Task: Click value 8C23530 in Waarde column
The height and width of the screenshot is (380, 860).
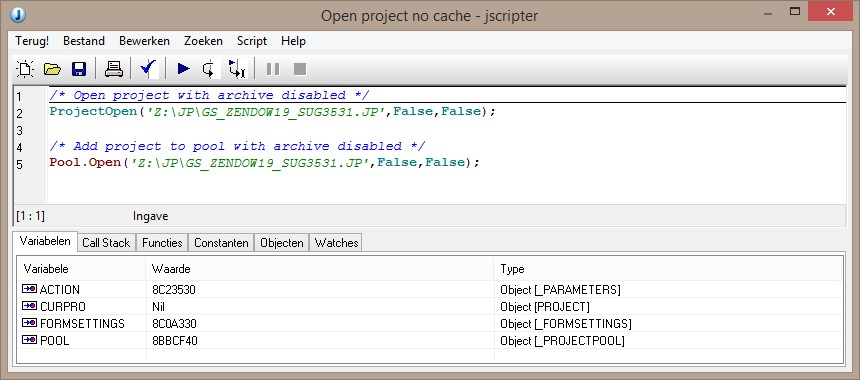Action: tap(174, 290)
